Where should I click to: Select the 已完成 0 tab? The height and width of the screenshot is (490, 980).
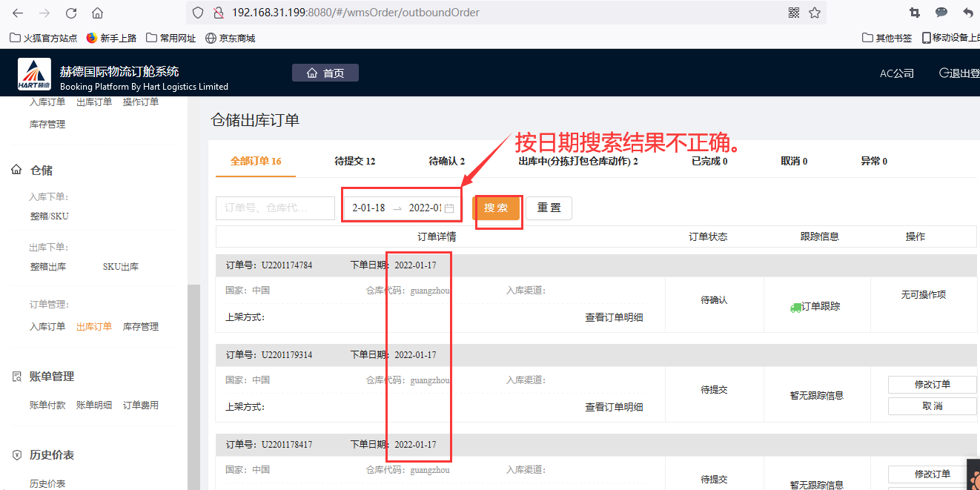click(709, 161)
